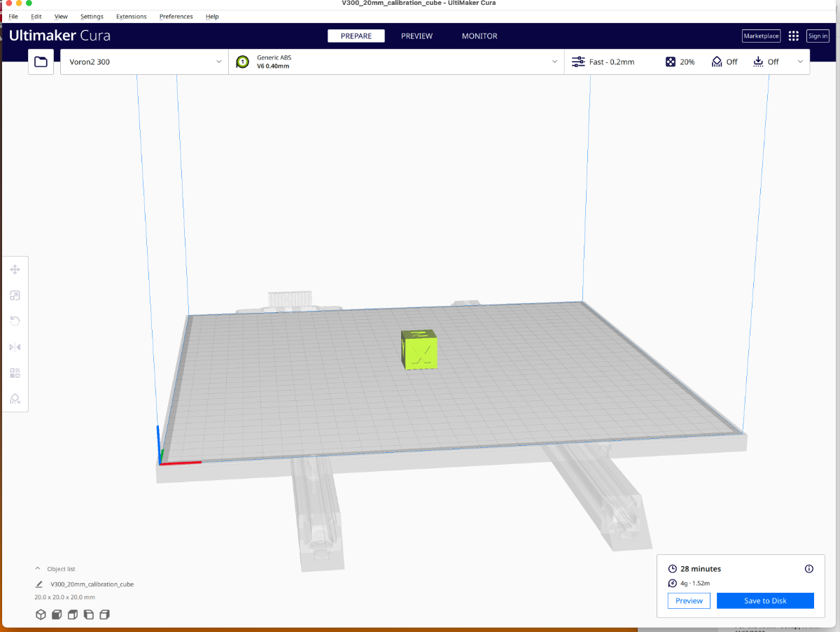Screen dimensions: 840x632
Task: Select the Move tool
Action: click(15, 269)
